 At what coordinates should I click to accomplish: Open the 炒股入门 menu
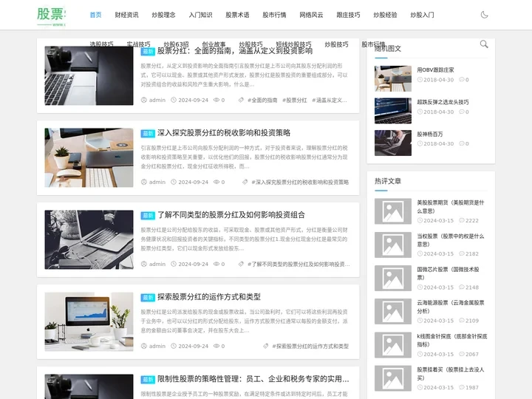coord(423,15)
